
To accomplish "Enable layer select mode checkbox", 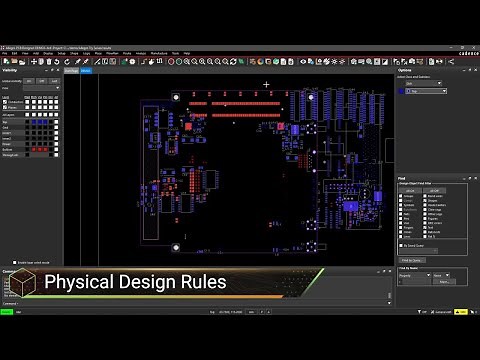I will point(14,263).
